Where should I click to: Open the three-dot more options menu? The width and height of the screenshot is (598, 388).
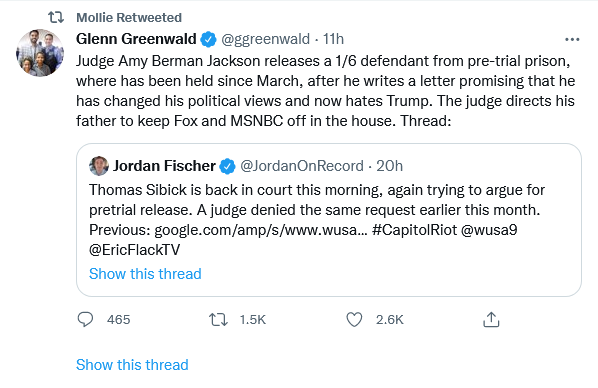point(572,39)
